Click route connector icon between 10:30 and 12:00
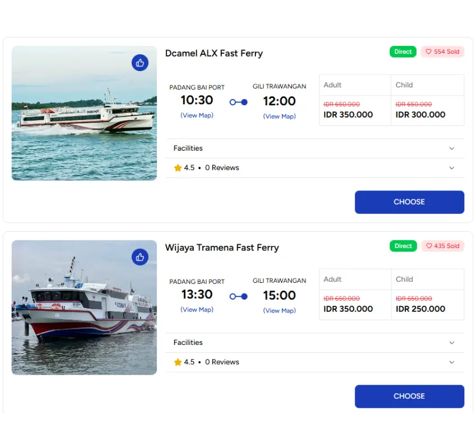Screen dimensions: 476x448 [x=239, y=102]
